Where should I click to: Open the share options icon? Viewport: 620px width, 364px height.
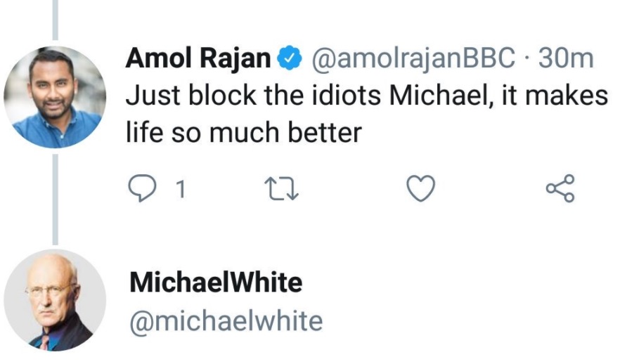coord(560,188)
